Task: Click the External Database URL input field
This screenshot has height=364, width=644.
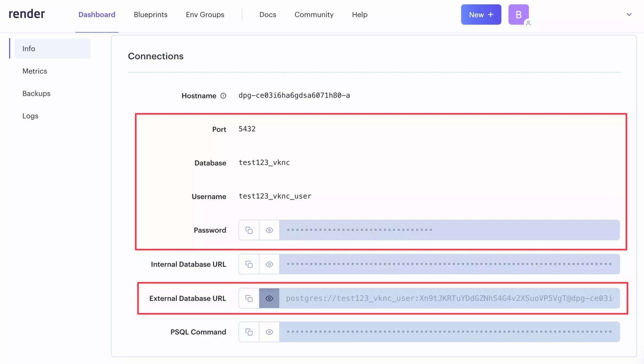Action: pyautogui.click(x=449, y=298)
